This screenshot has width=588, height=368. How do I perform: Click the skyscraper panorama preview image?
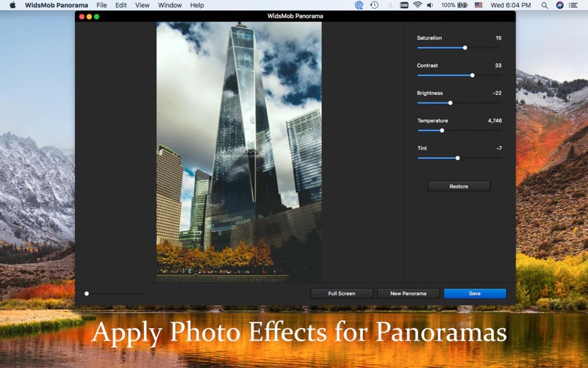point(239,151)
